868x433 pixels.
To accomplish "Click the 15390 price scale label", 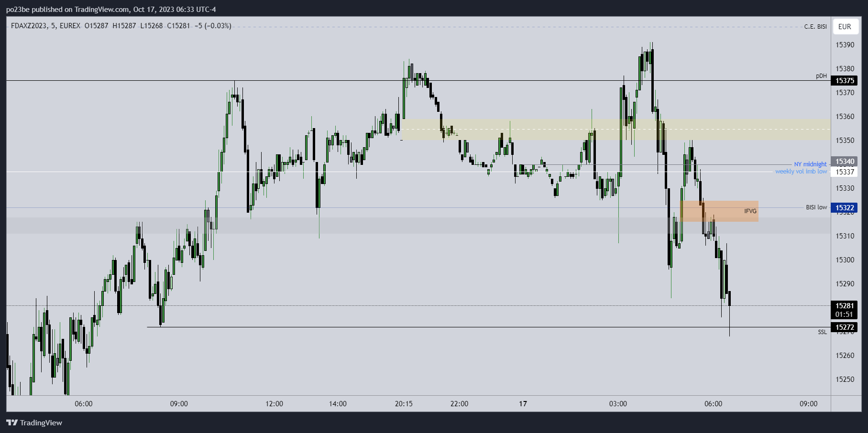I will click(845, 45).
